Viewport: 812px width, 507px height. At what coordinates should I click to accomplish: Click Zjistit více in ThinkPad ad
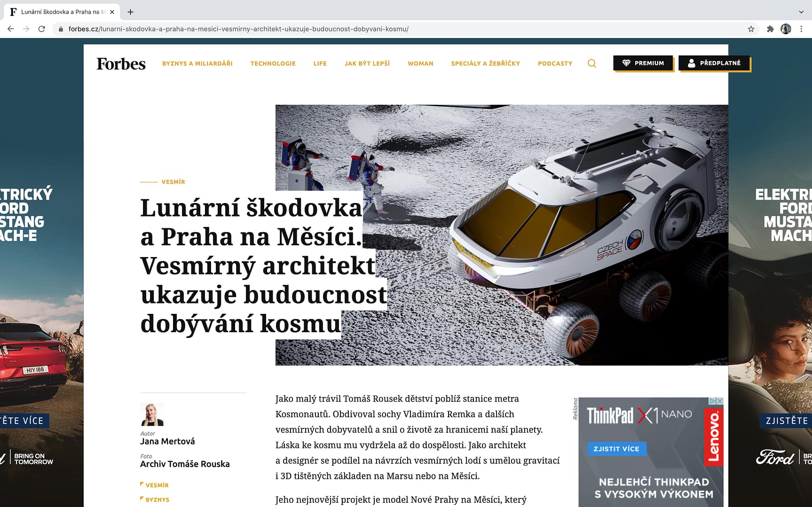point(616,449)
